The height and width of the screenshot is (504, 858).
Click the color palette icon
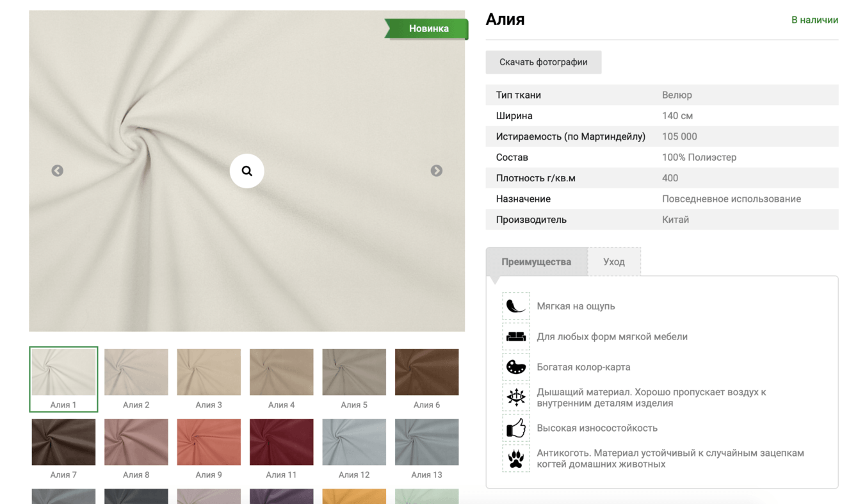pos(515,367)
